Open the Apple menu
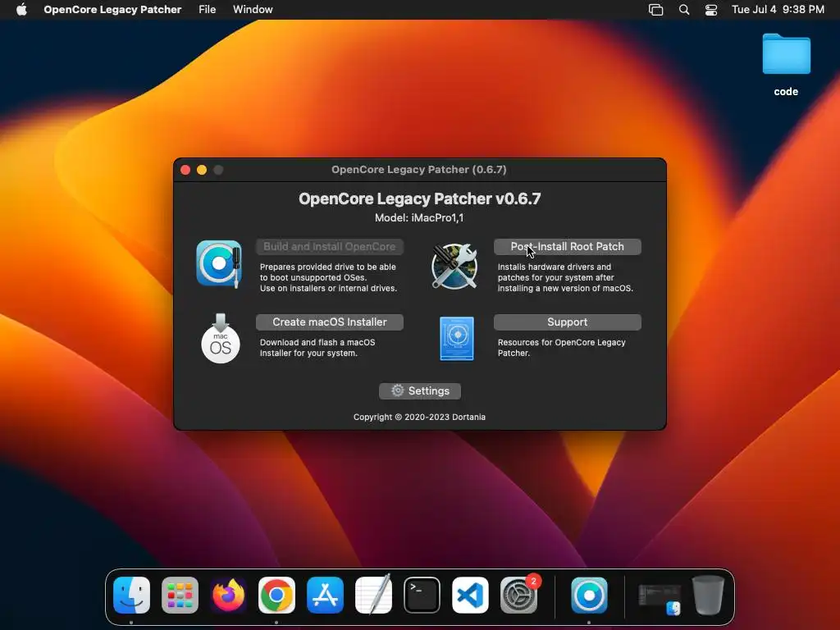This screenshot has width=840, height=630. (21, 10)
